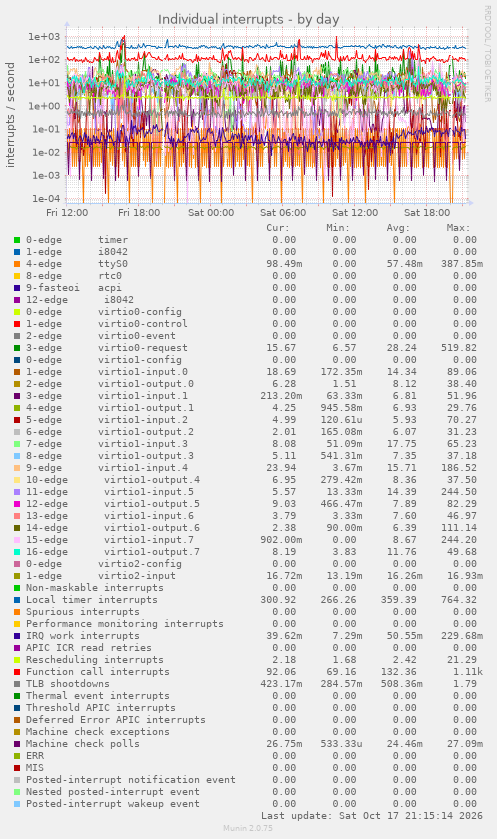497x839 pixels.
Task: Click the ttyS0 legend label
Action: [113, 264]
